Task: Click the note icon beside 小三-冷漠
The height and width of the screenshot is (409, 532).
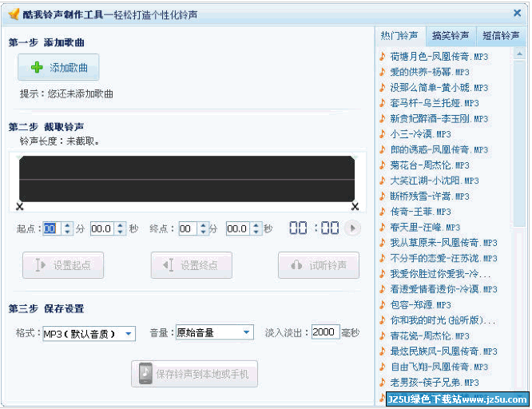Action: point(383,134)
